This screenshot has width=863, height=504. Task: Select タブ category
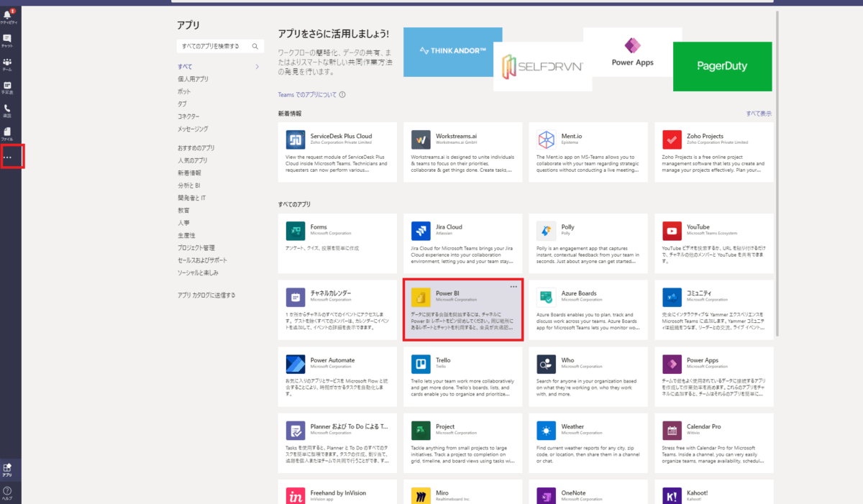pyautogui.click(x=182, y=104)
